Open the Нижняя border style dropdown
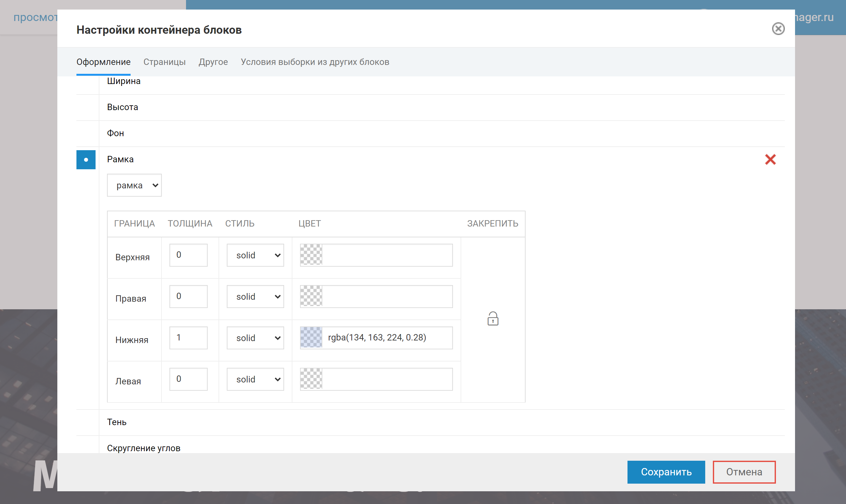Screen dimensions: 846x504 255,338
